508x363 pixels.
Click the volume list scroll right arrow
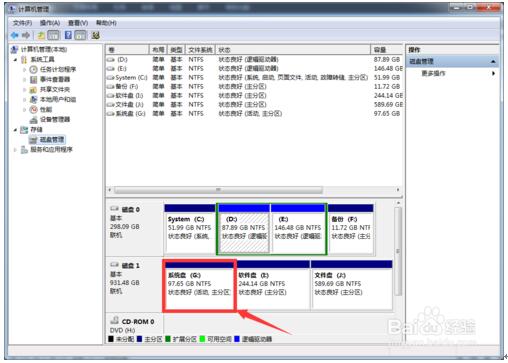pyautogui.click(x=398, y=190)
